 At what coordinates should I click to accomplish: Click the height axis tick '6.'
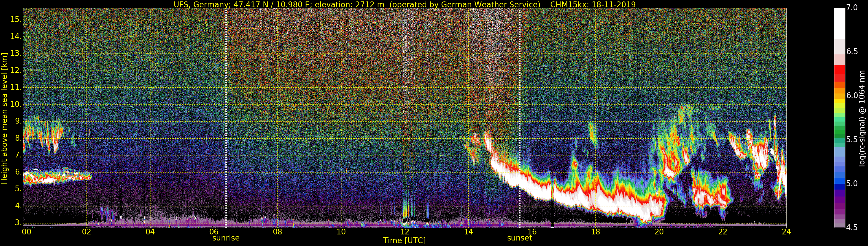point(18,172)
